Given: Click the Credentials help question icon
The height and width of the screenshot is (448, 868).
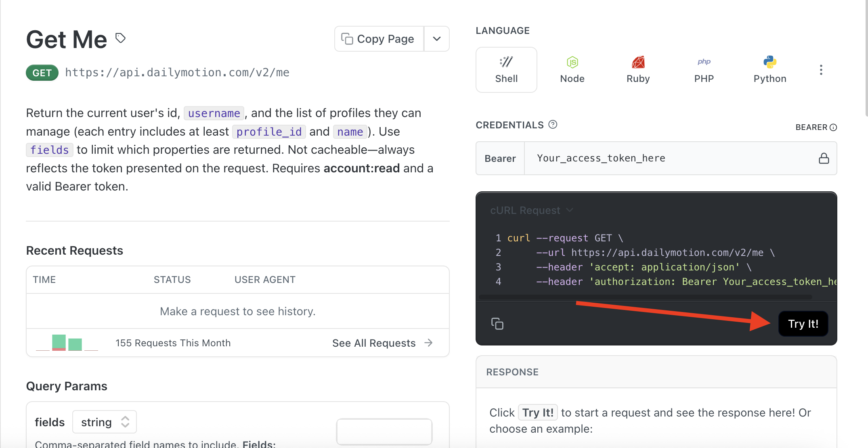Looking at the screenshot, I should click(553, 125).
